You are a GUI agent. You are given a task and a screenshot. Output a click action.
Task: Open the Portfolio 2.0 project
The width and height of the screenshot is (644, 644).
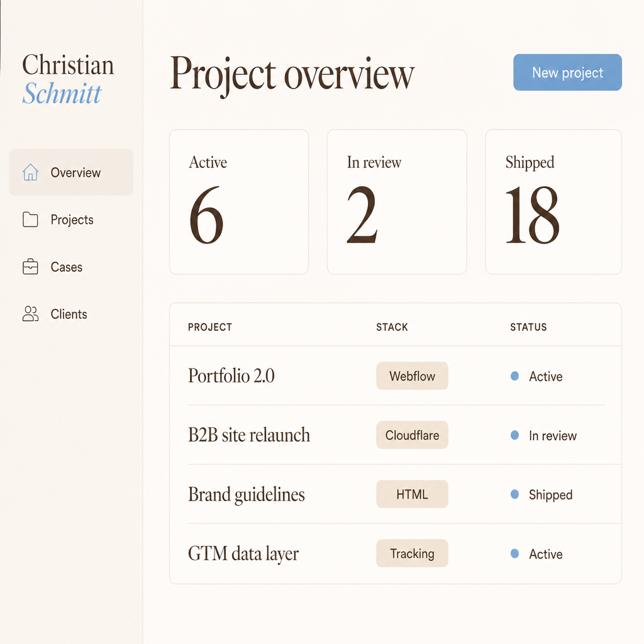231,376
